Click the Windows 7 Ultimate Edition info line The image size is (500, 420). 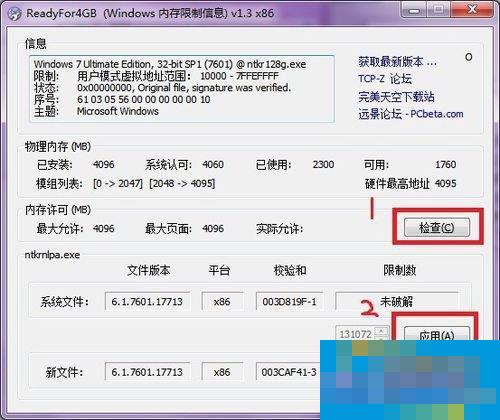point(170,64)
